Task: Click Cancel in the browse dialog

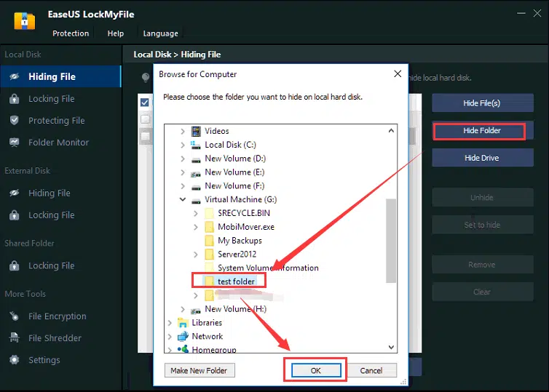Action: point(371,370)
